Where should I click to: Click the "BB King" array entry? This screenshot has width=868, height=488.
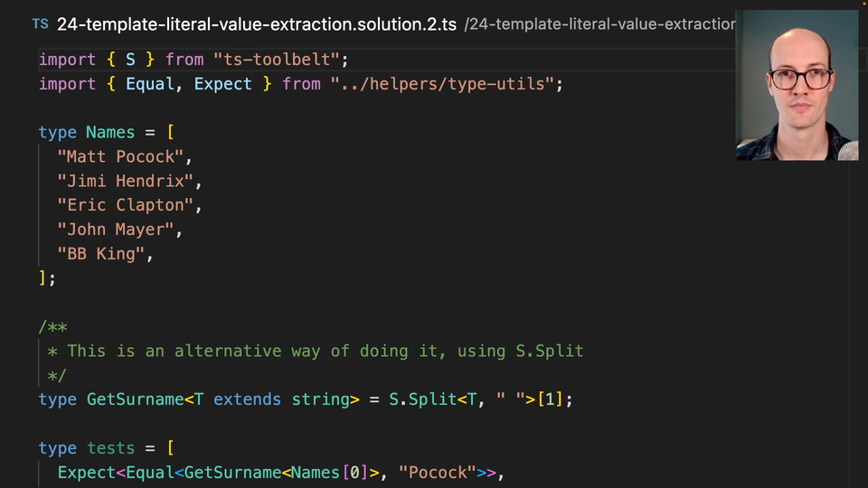tap(100, 255)
